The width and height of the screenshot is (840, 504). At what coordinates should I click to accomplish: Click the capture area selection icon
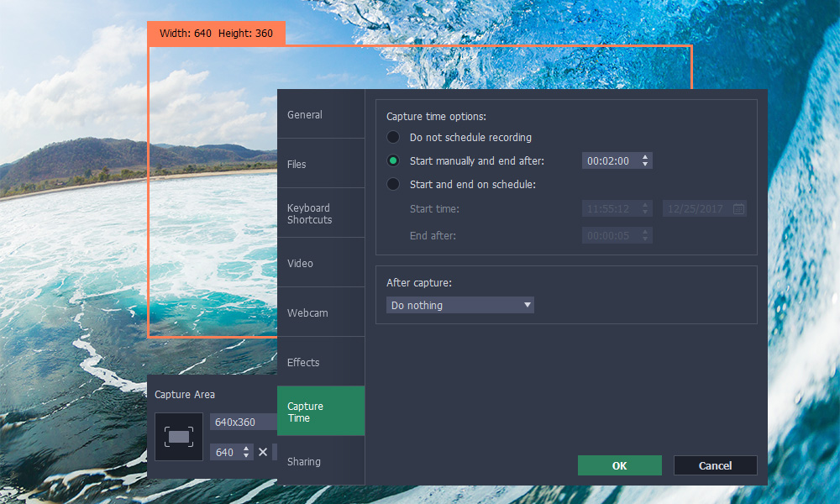(179, 437)
